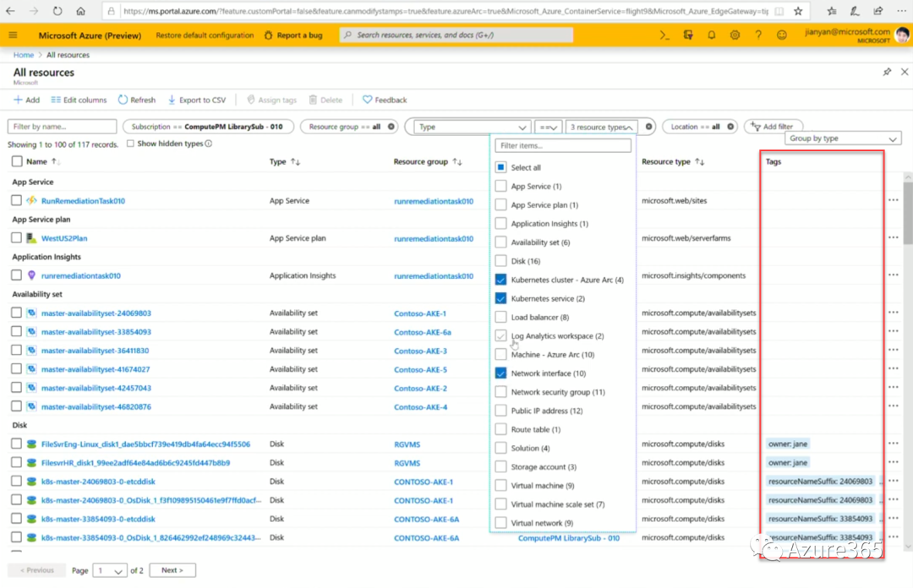Screen dimensions: 913x588
Task: Open Cloud Shell from the top bar
Action: click(665, 35)
